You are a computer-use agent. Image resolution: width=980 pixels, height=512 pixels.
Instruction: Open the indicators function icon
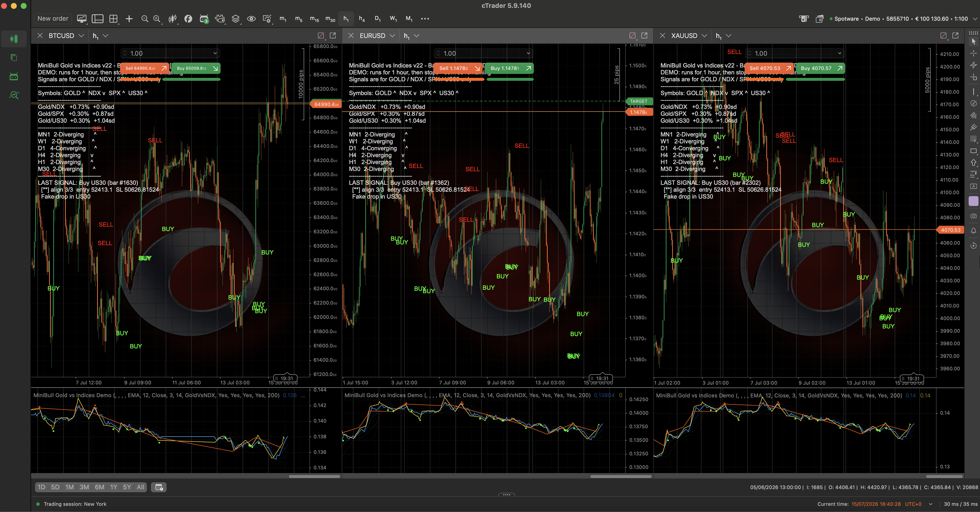(x=188, y=19)
